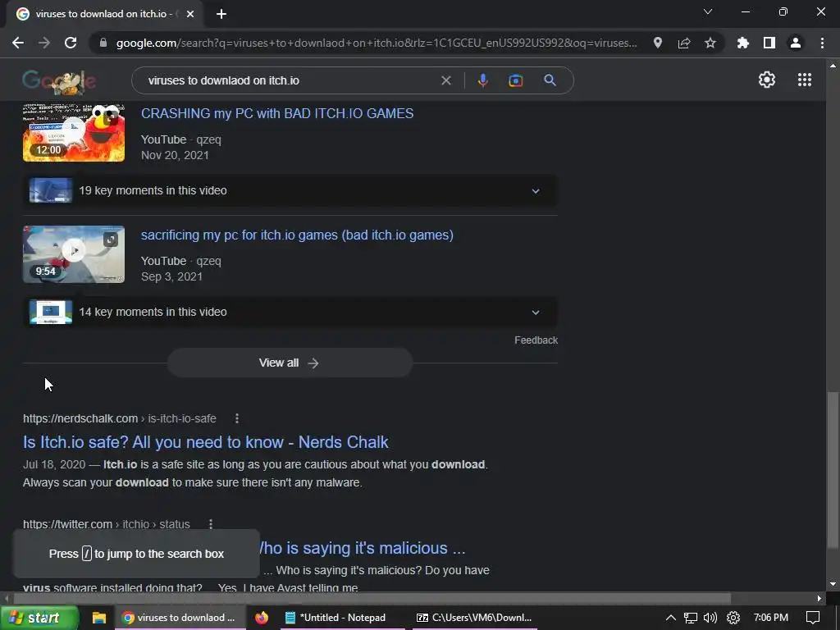Bookmark this page with the star icon
Image resolution: width=840 pixels, height=630 pixels.
710,43
